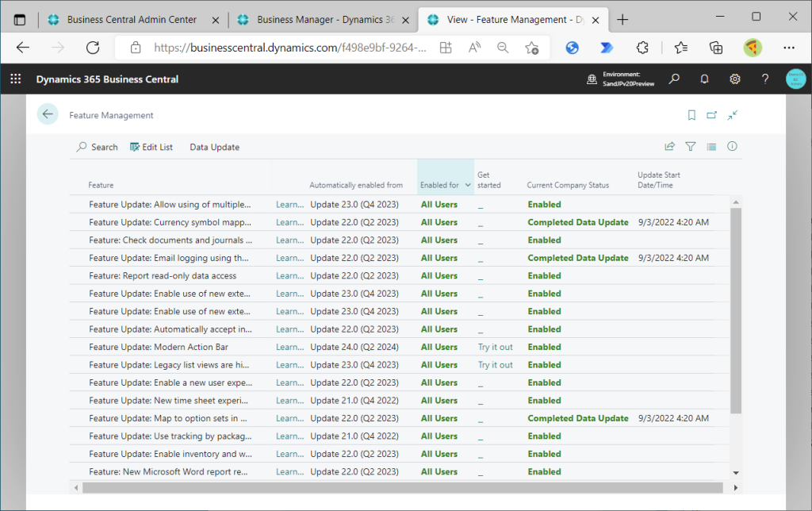Click the scroll right arrow at list bottom
This screenshot has width=812, height=511.
(735, 488)
